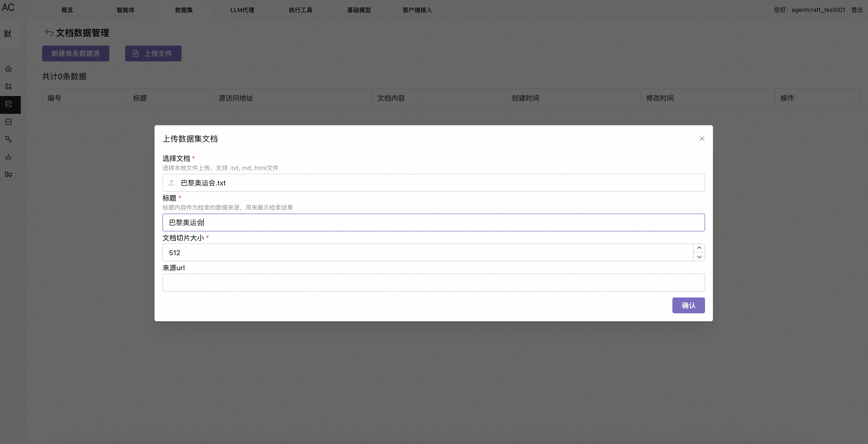The height and width of the screenshot is (444, 868).
Task: Select the dataset database sidebar icon
Action: click(x=8, y=104)
